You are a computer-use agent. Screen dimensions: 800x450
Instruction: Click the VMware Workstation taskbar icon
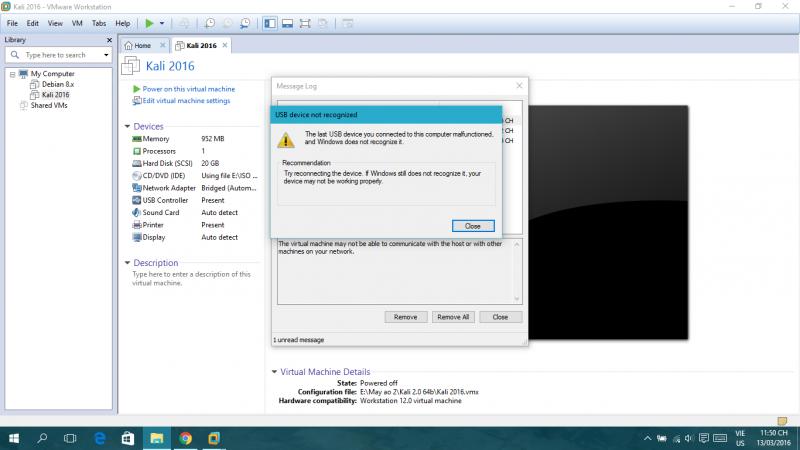point(214,438)
